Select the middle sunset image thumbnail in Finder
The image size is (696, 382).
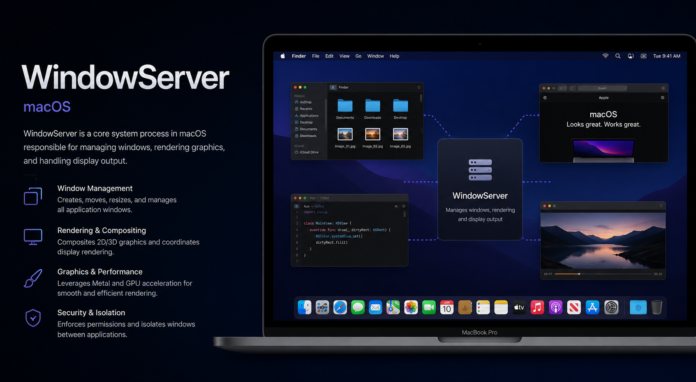coord(373,134)
